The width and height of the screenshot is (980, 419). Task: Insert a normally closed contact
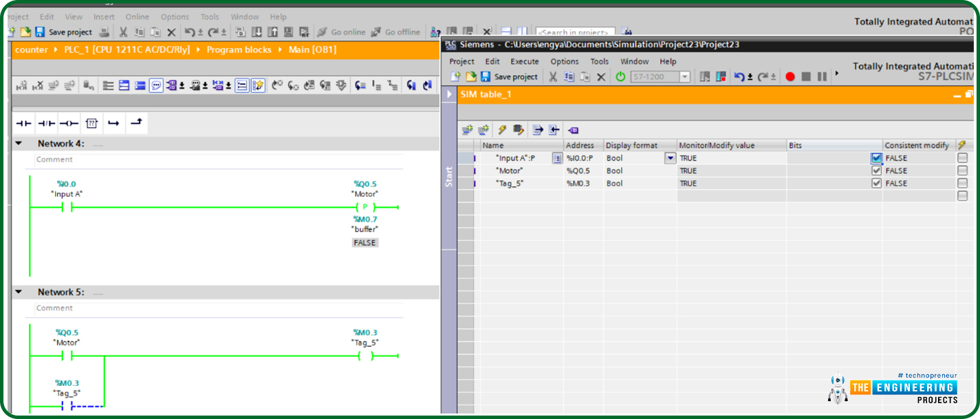pyautogui.click(x=46, y=122)
